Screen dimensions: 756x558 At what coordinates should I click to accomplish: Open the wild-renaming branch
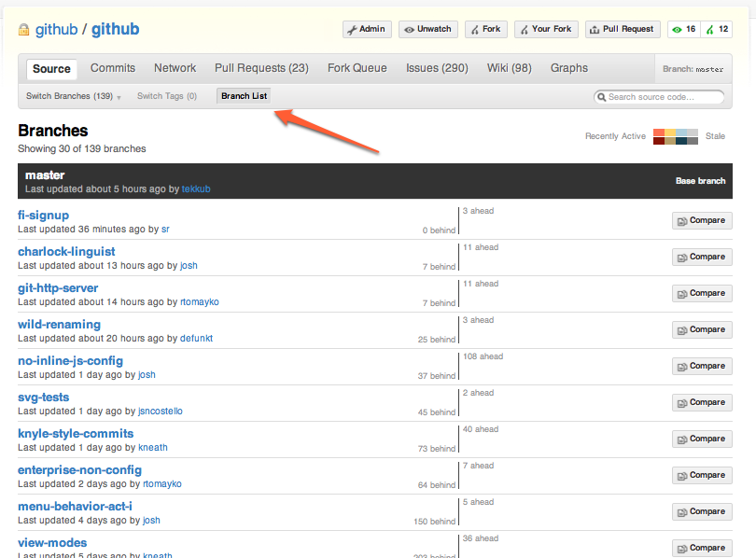click(x=60, y=325)
